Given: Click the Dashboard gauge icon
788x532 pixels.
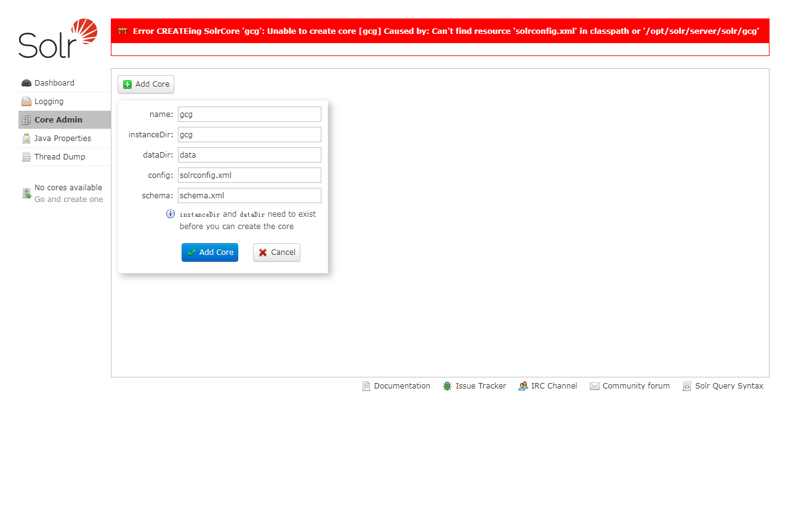Looking at the screenshot, I should point(26,83).
